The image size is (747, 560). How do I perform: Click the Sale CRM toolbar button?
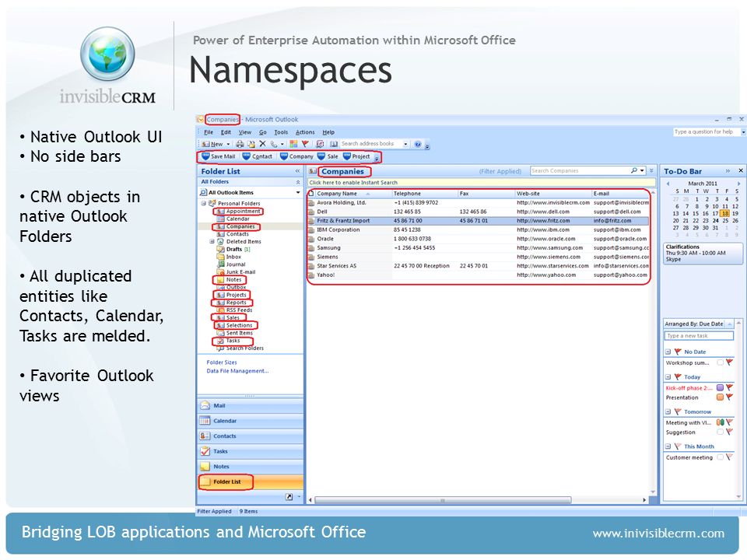point(328,156)
